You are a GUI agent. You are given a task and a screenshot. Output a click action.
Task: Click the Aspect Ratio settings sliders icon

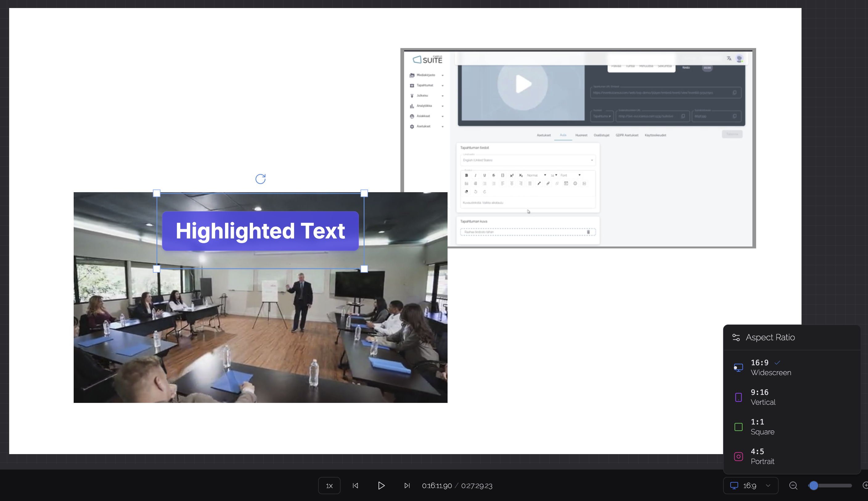pyautogui.click(x=736, y=337)
